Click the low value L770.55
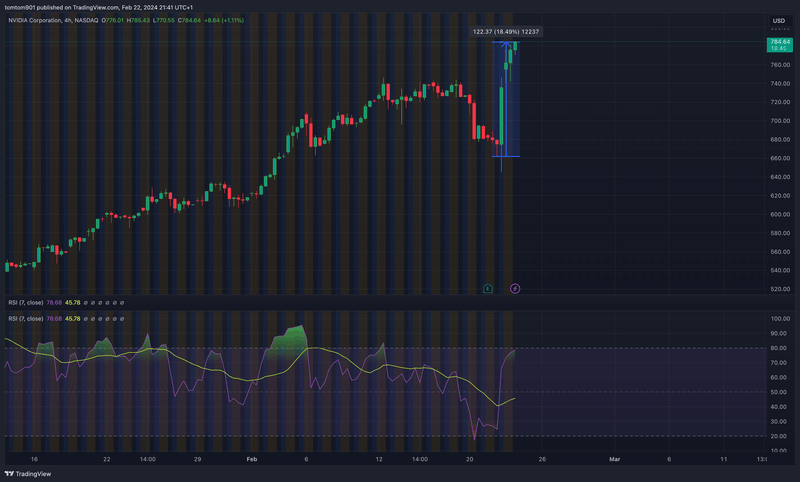 (x=164, y=20)
